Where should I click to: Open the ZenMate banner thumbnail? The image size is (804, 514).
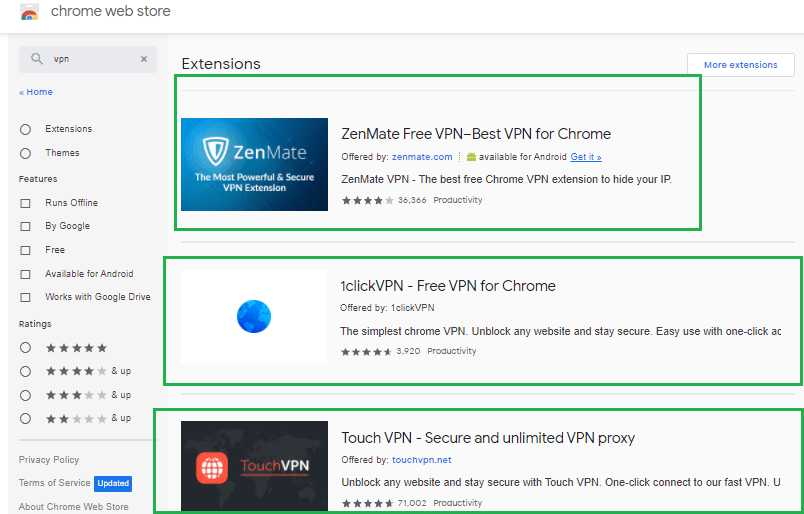[x=254, y=164]
